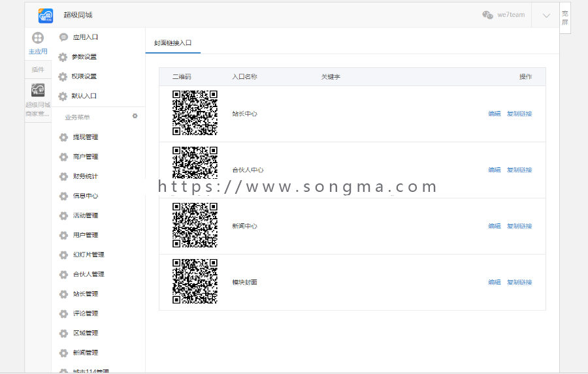
Task: Click the 模块封面 entry name
Action: click(244, 282)
